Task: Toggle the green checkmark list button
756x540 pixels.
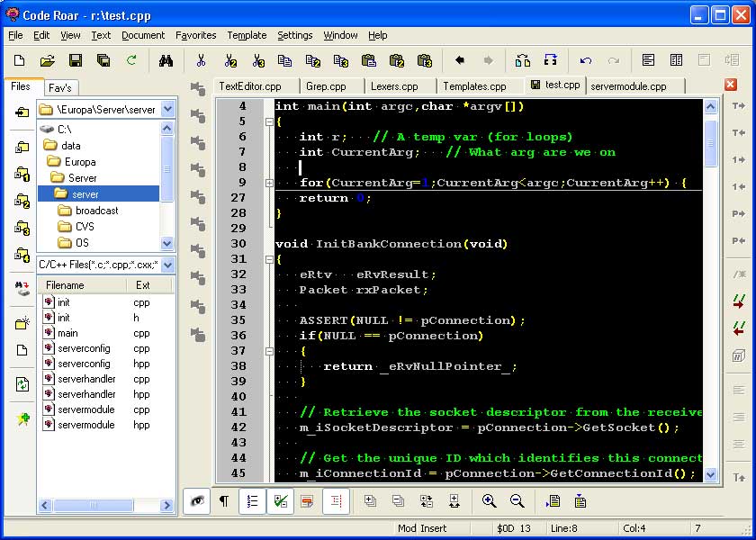Action: (280, 501)
